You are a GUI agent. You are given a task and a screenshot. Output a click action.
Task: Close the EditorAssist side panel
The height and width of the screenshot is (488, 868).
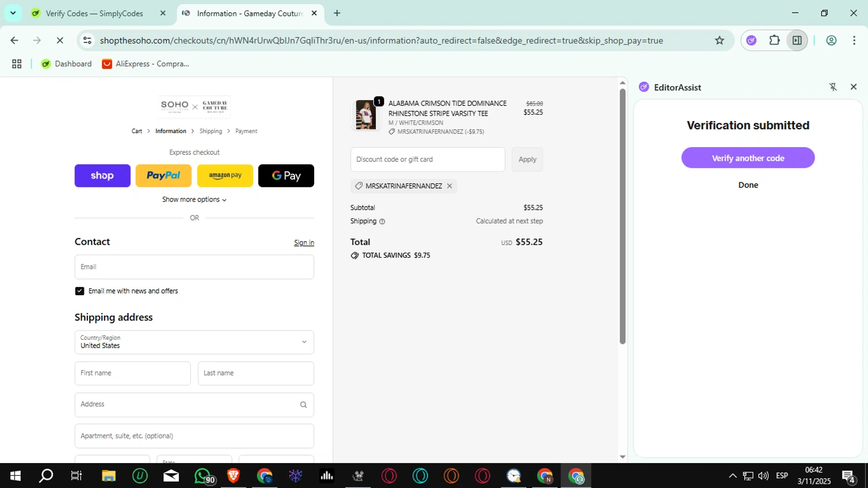[854, 87]
